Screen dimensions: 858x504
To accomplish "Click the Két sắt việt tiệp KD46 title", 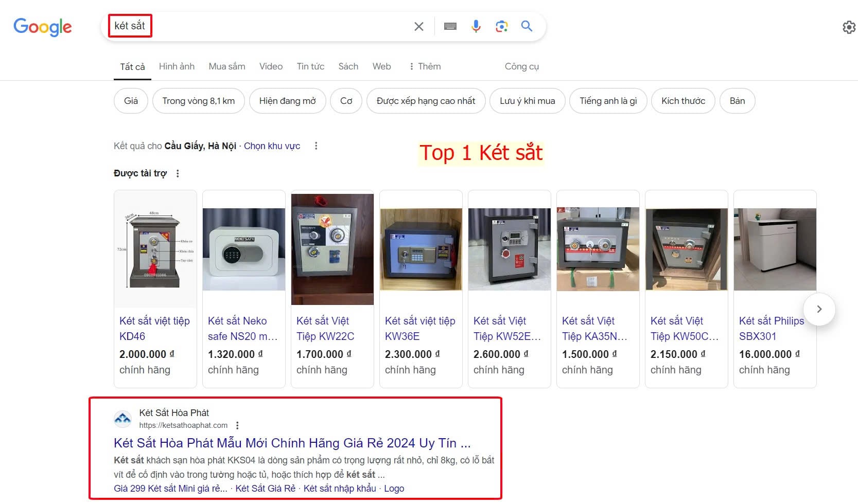I will (154, 329).
